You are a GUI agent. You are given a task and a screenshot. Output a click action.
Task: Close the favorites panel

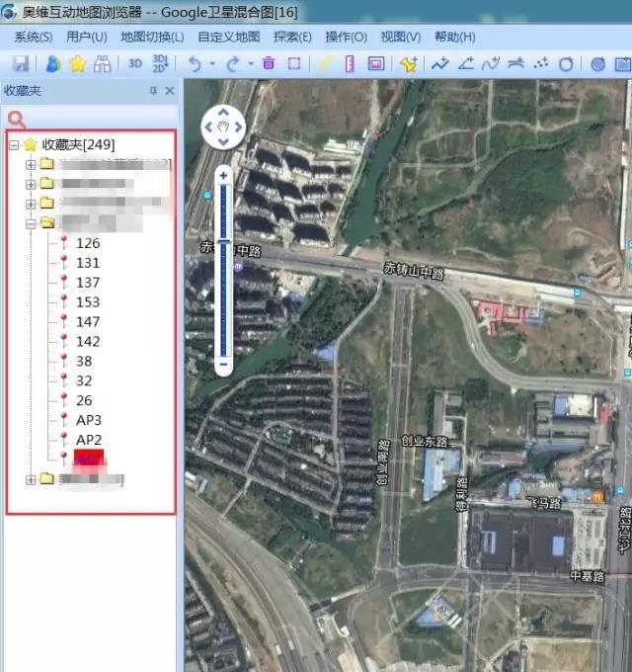(170, 91)
